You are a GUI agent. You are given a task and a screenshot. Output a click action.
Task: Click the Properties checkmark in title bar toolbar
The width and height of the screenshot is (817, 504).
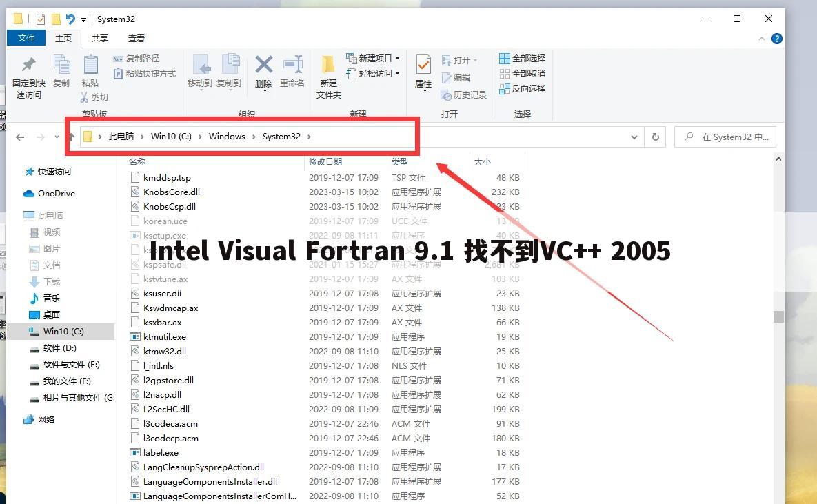(41, 19)
